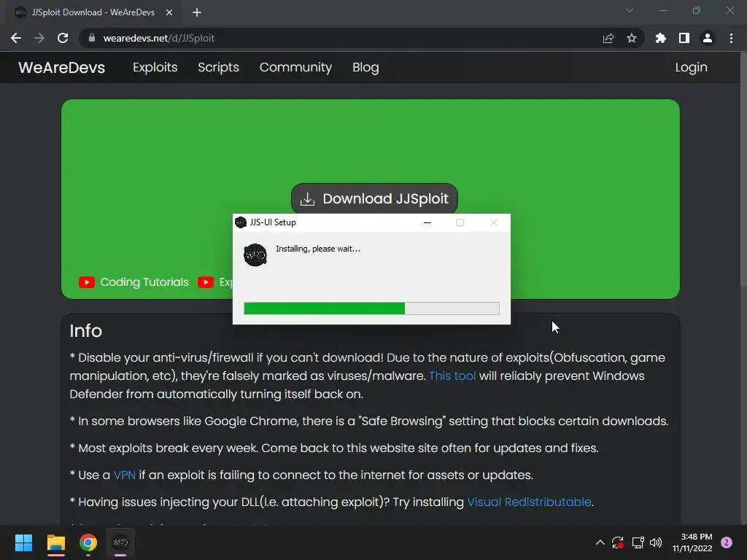The image size is (747, 560).
Task: Show hidden system tray icons
Action: [x=600, y=542]
